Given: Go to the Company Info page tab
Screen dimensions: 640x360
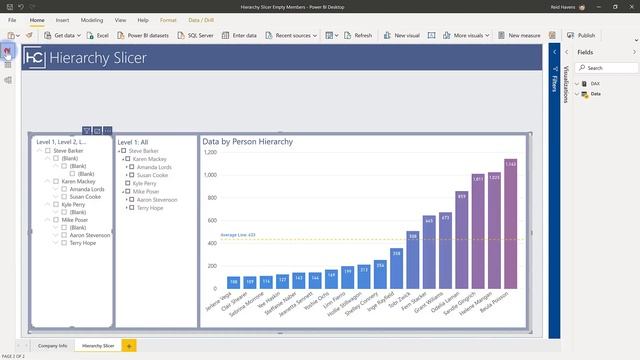Looking at the screenshot, I should 52,346.
